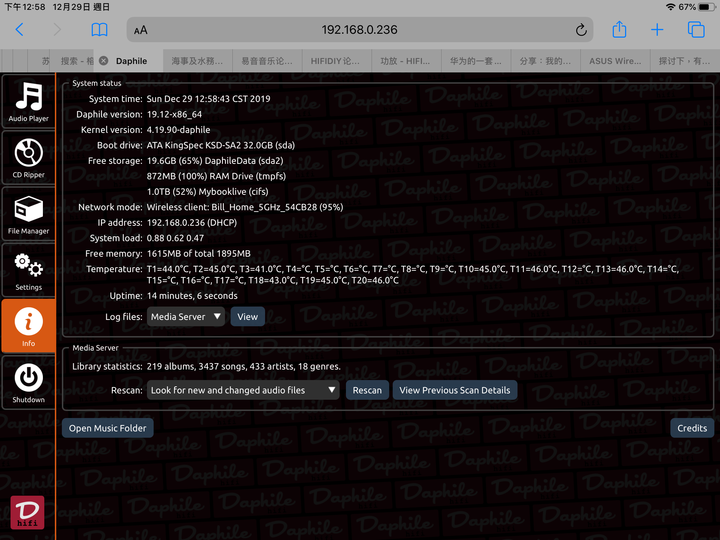This screenshot has height=540, width=720.
Task: Check the battery indicator in status bar
Action: (x=705, y=7)
